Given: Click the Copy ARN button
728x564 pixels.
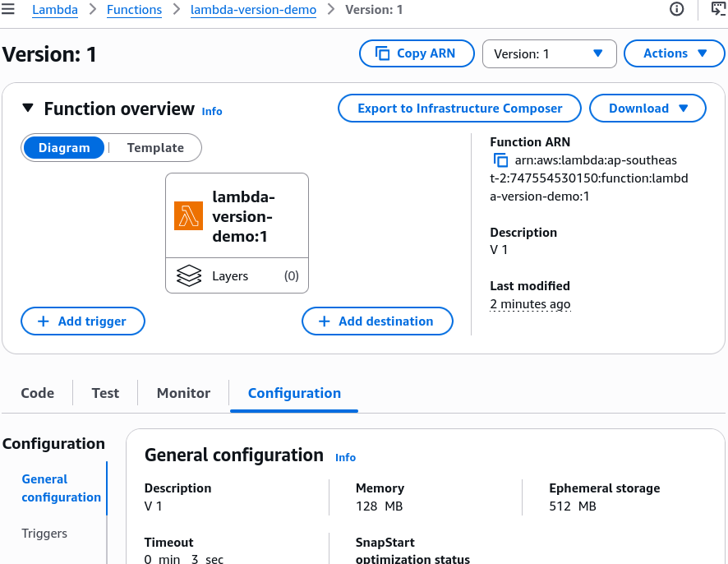Looking at the screenshot, I should point(417,53).
